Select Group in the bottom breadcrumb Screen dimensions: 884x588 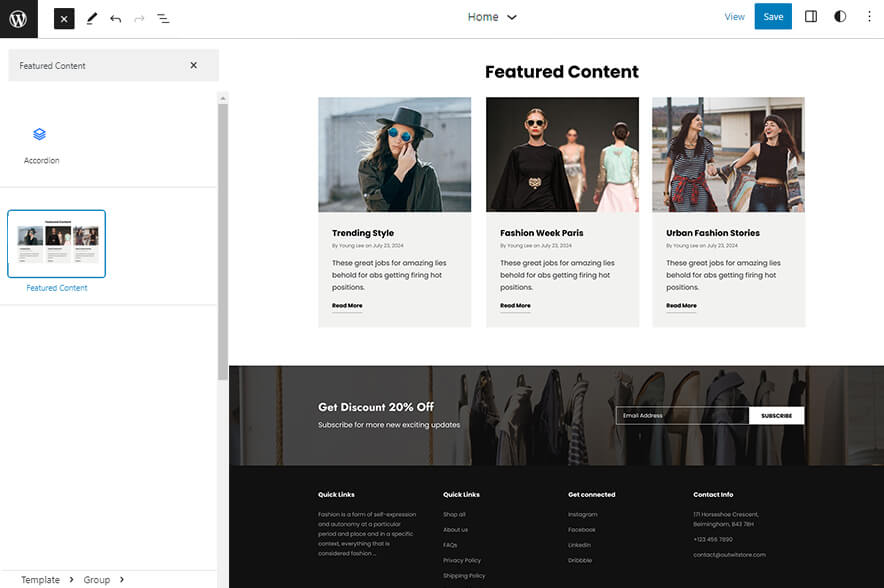click(98, 579)
